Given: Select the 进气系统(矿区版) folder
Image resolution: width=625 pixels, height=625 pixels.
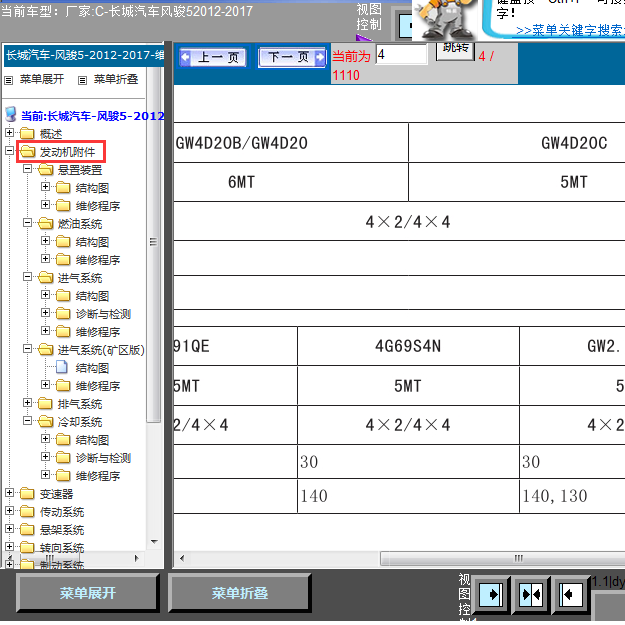Looking at the screenshot, I should click(101, 350).
